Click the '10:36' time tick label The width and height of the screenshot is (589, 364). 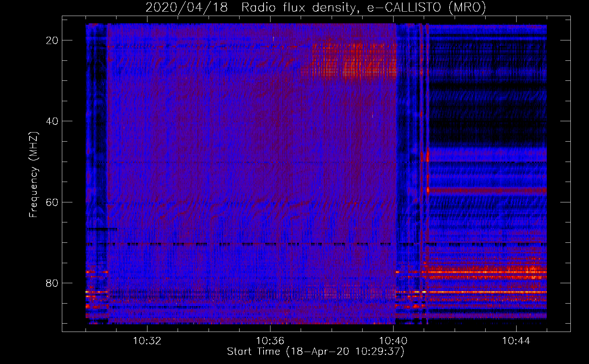270,341
